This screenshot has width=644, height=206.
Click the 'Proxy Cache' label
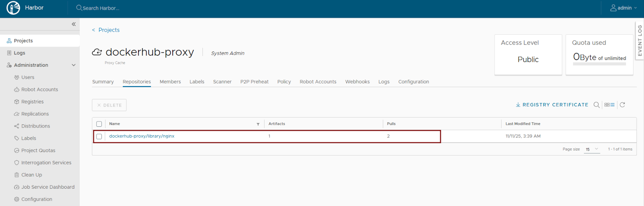coord(115,63)
